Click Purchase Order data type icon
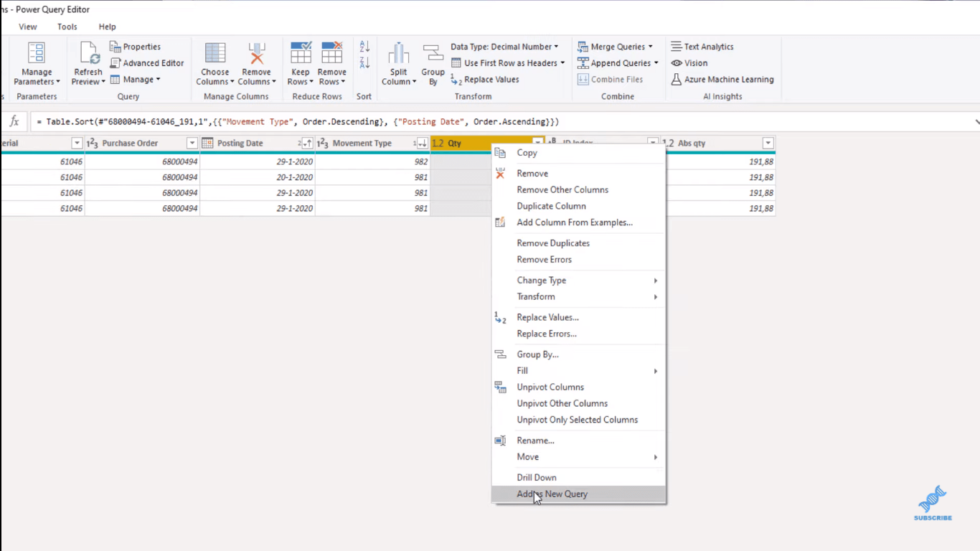 (x=92, y=143)
